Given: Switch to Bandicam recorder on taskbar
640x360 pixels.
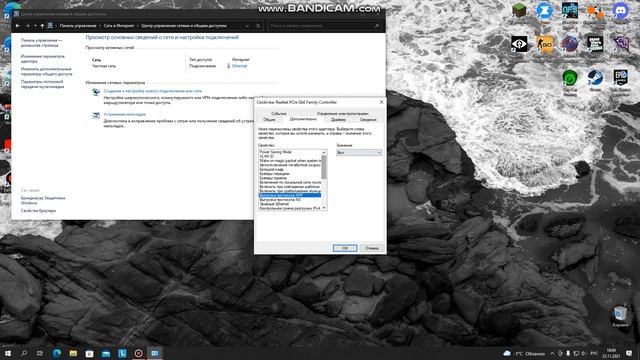Looking at the screenshot, I should click(138, 353).
